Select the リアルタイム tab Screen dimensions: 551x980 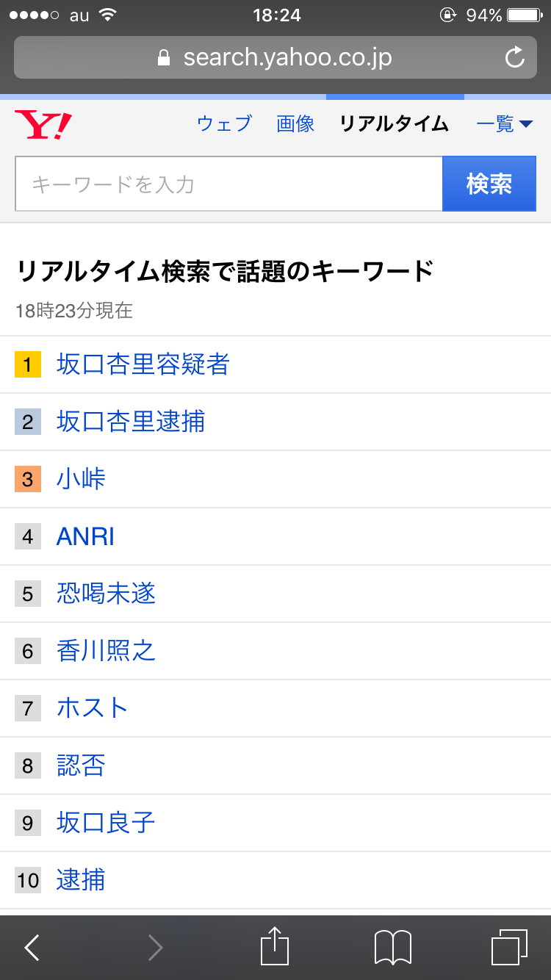coord(394,124)
